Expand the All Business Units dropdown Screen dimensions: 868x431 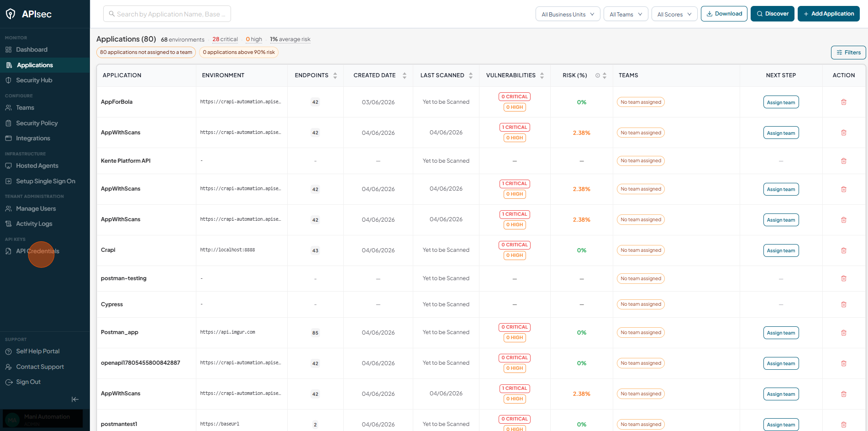point(568,14)
